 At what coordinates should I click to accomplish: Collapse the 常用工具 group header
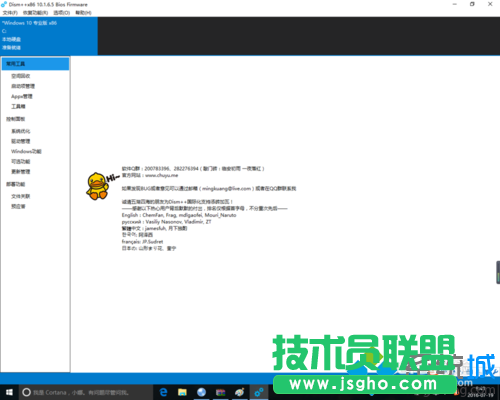tap(35, 64)
